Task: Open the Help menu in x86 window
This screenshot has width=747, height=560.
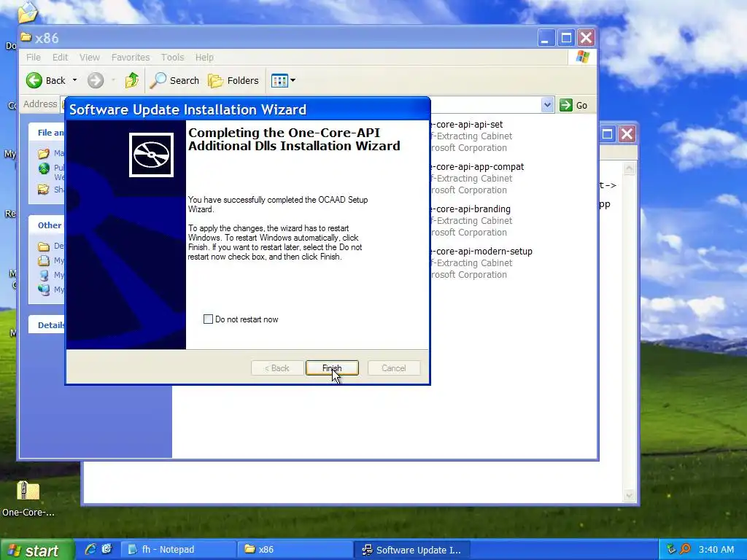Action: click(204, 57)
